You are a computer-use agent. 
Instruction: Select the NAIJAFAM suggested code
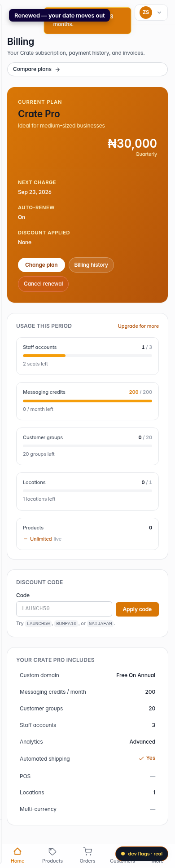pyautogui.click(x=100, y=624)
